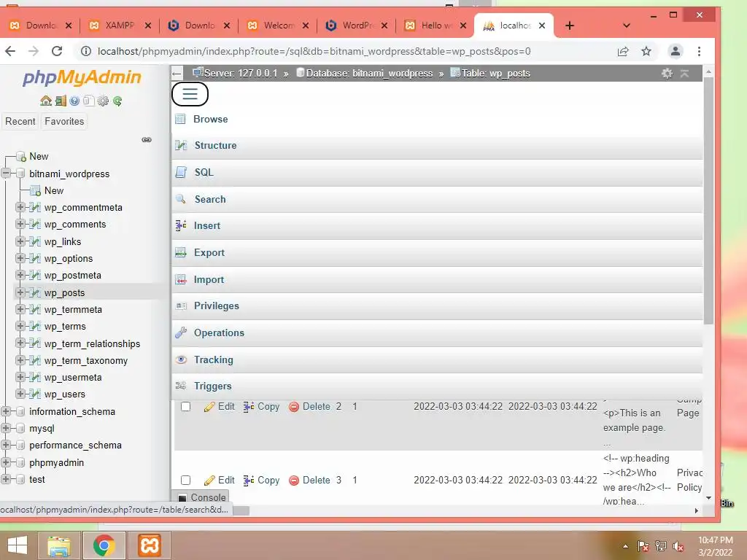Click the pencil Edit icon for row 2
The width and height of the screenshot is (747, 560).
tap(209, 407)
